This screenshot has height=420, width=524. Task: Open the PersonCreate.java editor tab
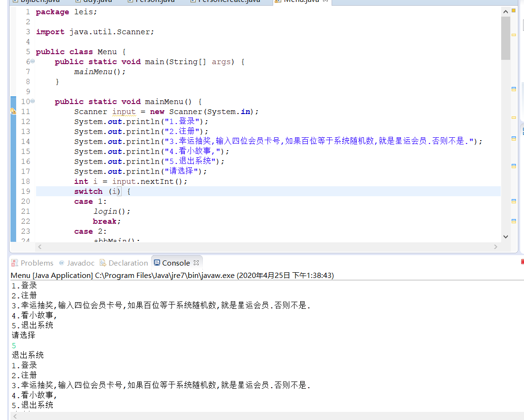click(x=225, y=1)
